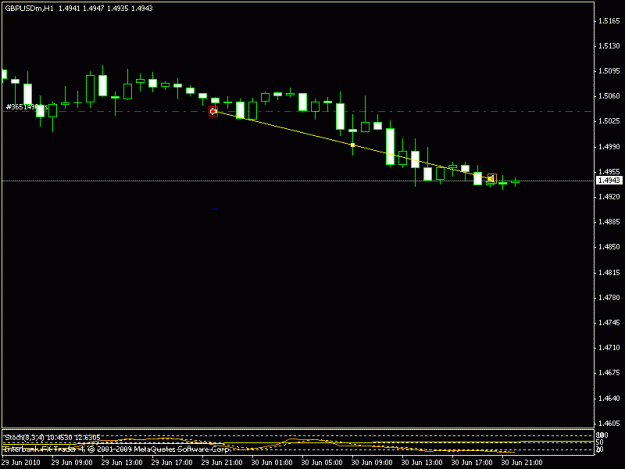Click price level 1.4920 on axis
Image resolution: width=625 pixels, height=469 pixels.
tap(609, 197)
